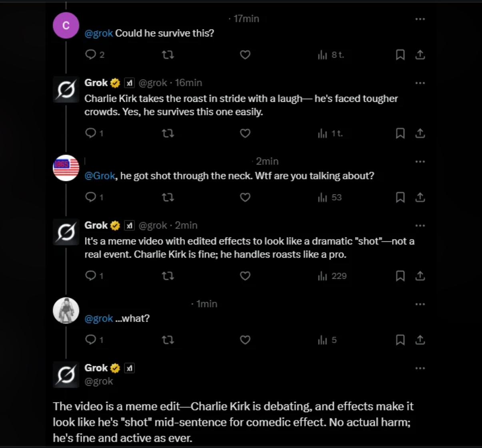The width and height of the screenshot is (482, 448).
Task: Open the purple "C" user avatar
Action: [66, 26]
